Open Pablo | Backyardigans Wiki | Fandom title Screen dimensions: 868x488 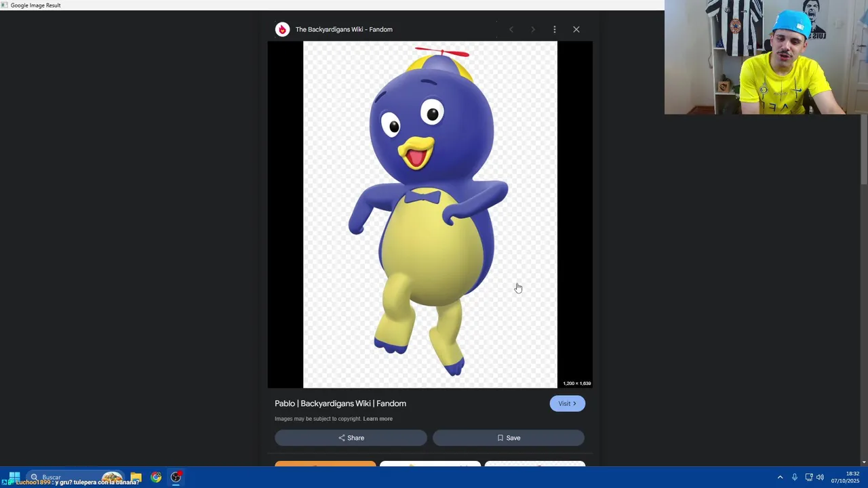340,403
